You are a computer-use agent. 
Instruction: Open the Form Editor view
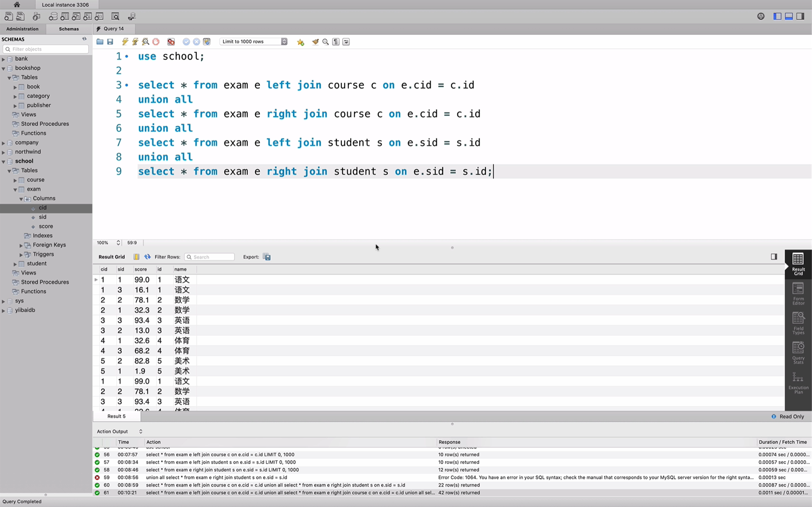[798, 293]
